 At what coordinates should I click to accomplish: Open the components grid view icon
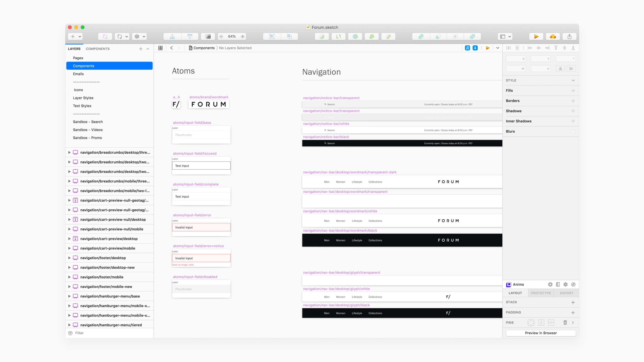161,48
